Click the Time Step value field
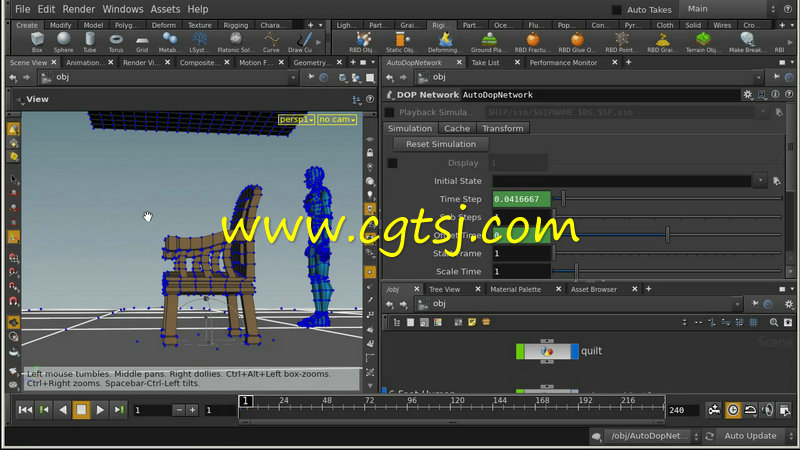800x450 pixels. click(521, 199)
